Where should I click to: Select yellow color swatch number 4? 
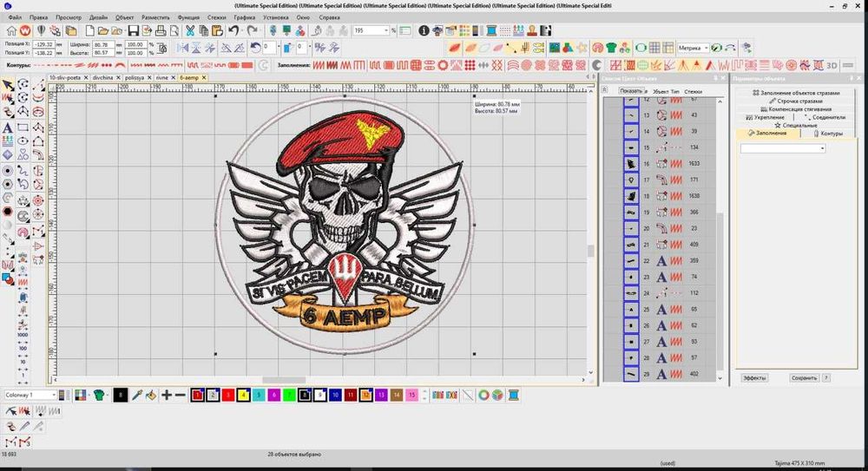[243, 396]
